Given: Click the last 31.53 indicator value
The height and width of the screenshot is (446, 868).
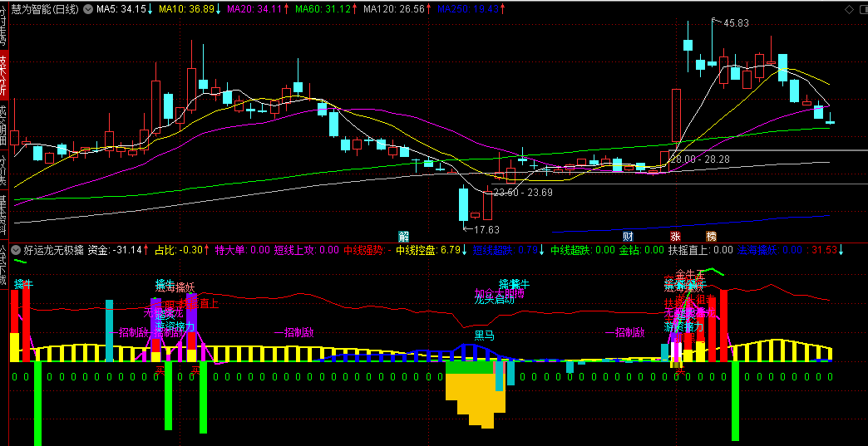Looking at the screenshot, I should tap(824, 250).
